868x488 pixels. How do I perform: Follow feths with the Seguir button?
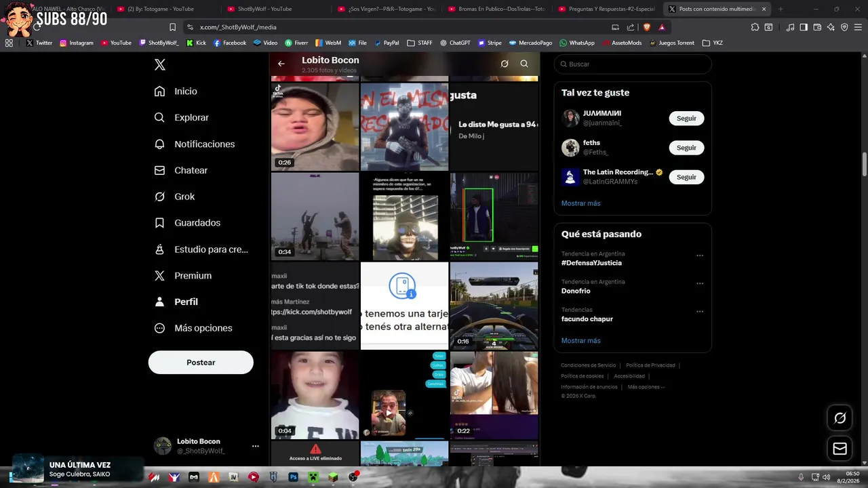(686, 148)
